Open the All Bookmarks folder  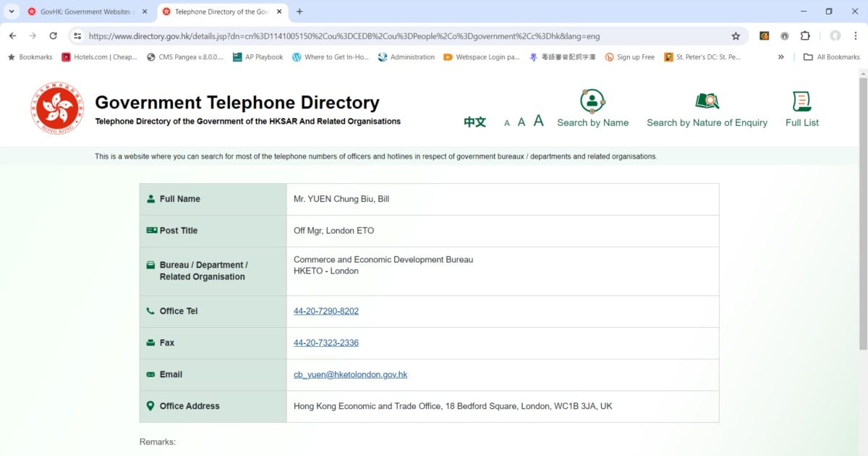click(x=831, y=57)
